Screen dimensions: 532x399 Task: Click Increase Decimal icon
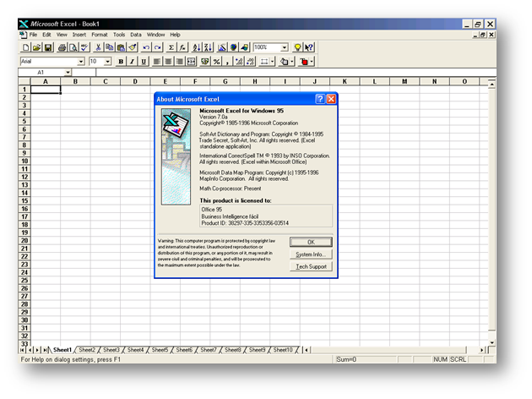239,62
